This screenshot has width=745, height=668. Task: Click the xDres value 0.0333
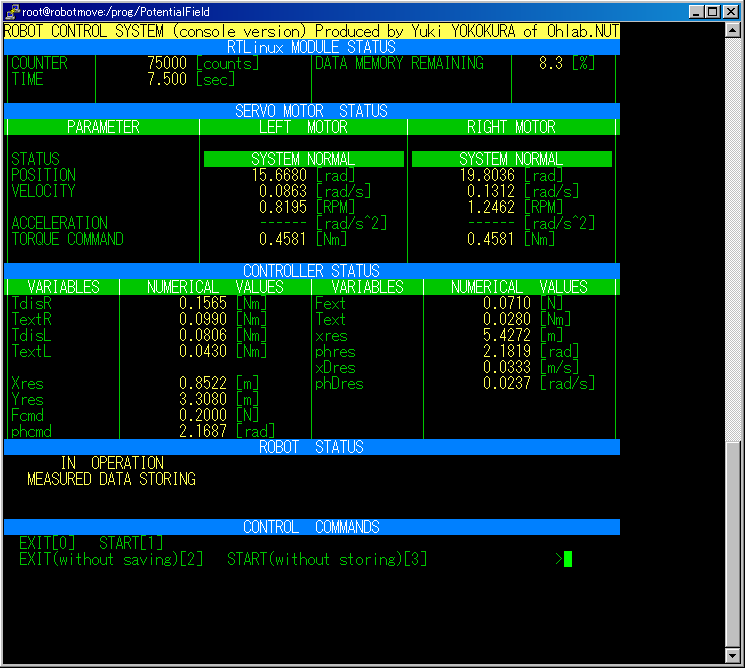coord(507,367)
